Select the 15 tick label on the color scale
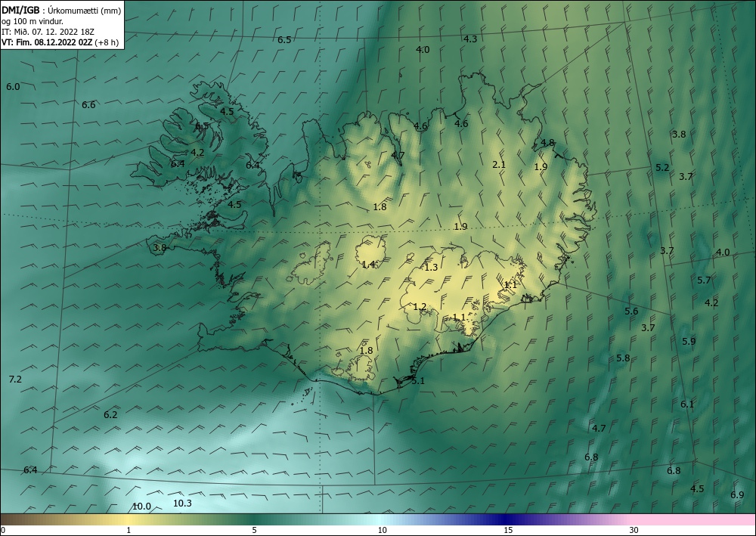756x536 pixels. [x=508, y=531]
